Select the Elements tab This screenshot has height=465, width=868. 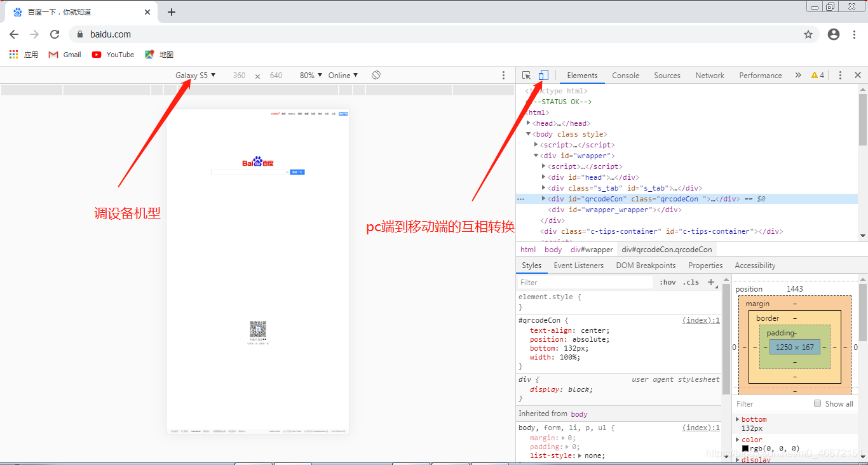[x=582, y=75]
